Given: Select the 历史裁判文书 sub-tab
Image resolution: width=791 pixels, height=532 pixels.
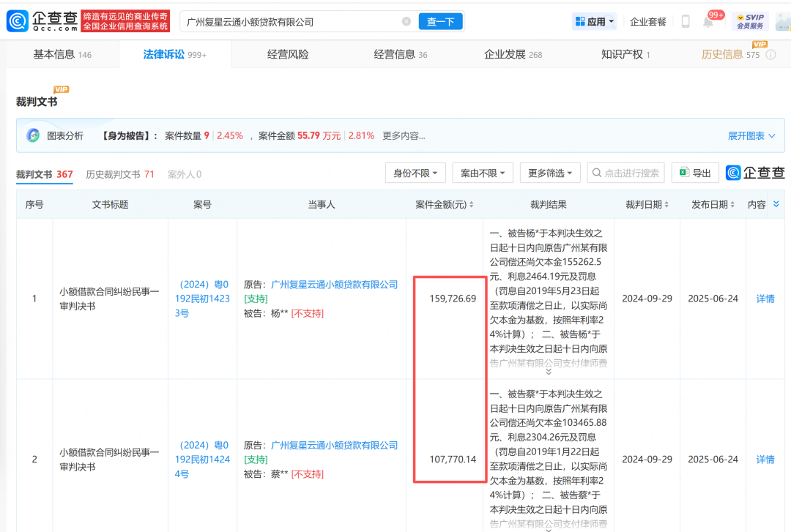Looking at the screenshot, I should [119, 174].
